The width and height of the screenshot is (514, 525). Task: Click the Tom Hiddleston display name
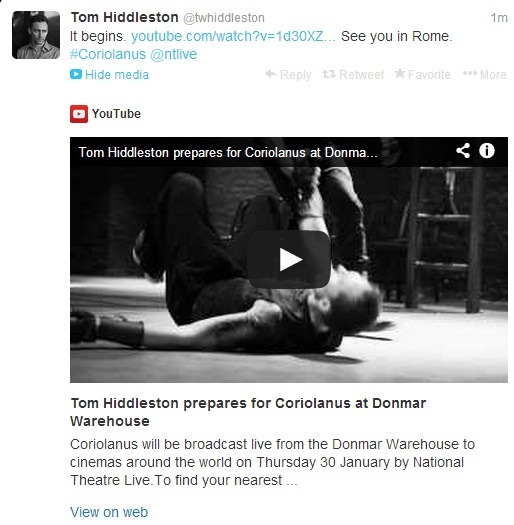[124, 17]
